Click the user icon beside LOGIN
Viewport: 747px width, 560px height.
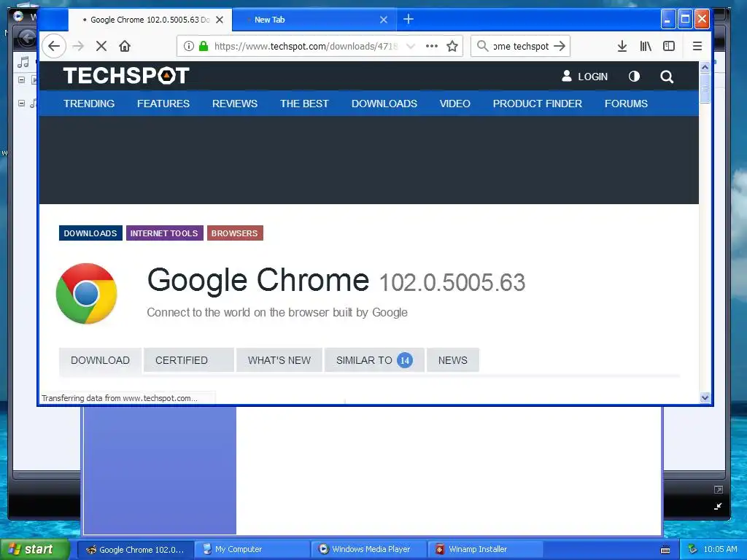[x=566, y=76]
